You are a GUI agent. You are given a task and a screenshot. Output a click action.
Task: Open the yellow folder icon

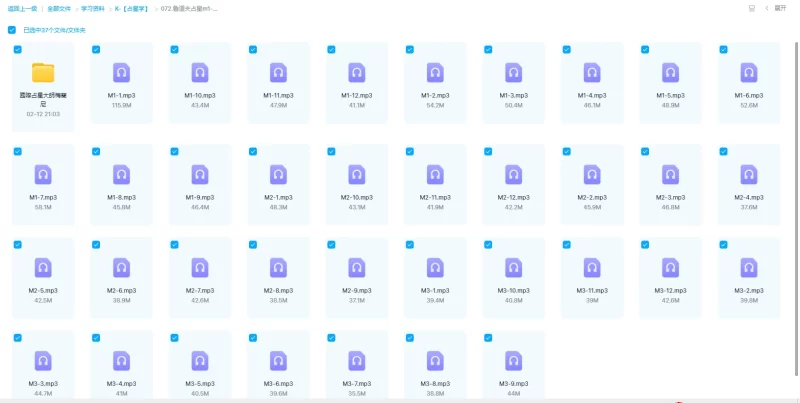pos(43,72)
